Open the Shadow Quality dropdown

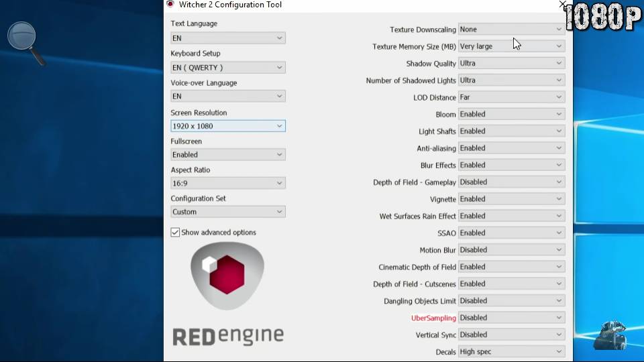(511, 63)
